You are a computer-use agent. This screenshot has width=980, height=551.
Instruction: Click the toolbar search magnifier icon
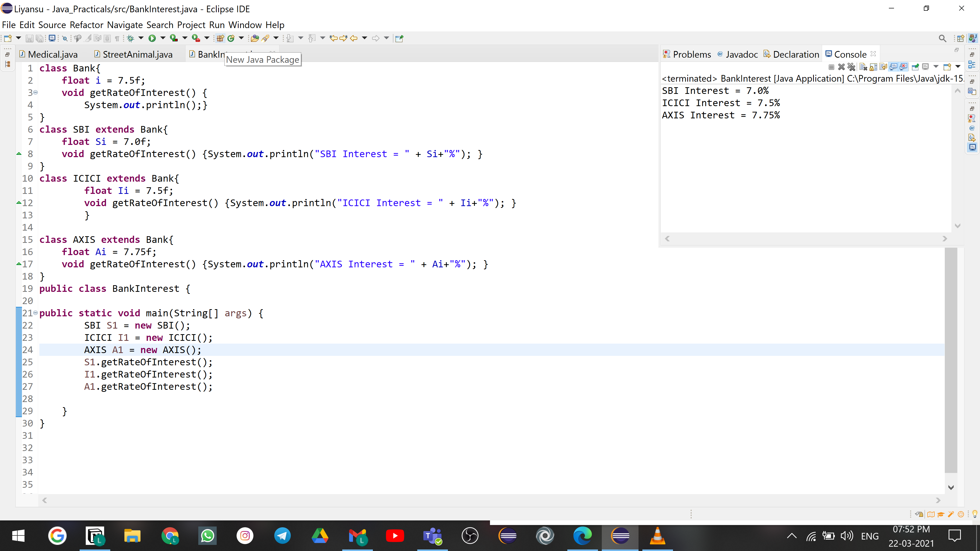click(942, 39)
